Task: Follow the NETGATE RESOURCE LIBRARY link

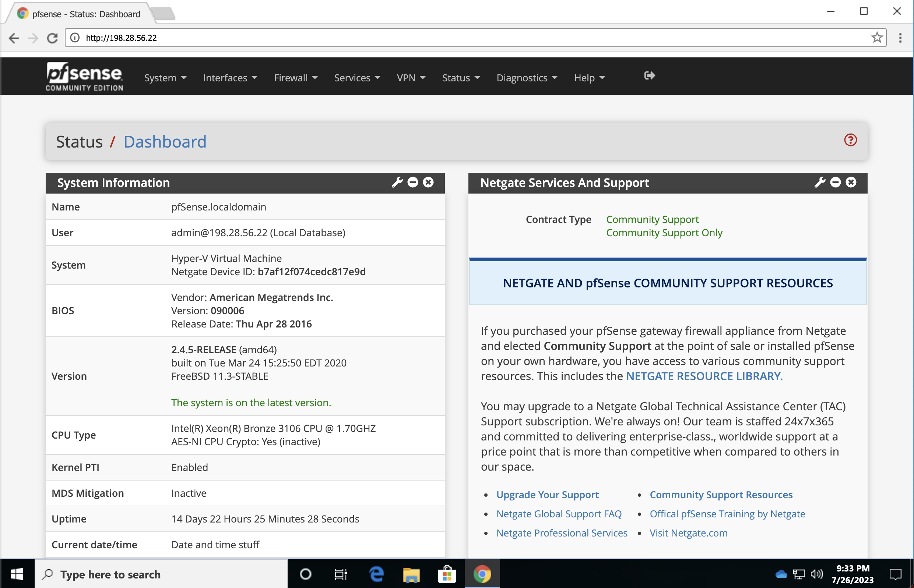Action: pyautogui.click(x=704, y=376)
